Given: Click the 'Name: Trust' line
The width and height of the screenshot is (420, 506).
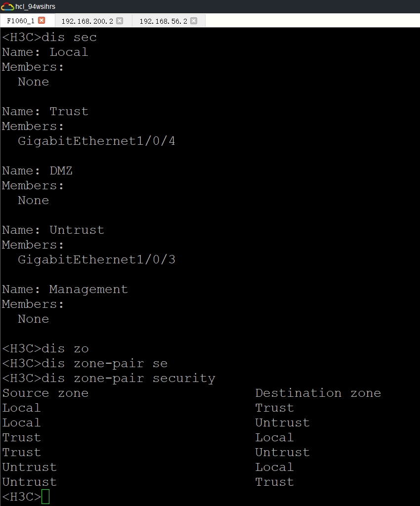Looking at the screenshot, I should [45, 111].
